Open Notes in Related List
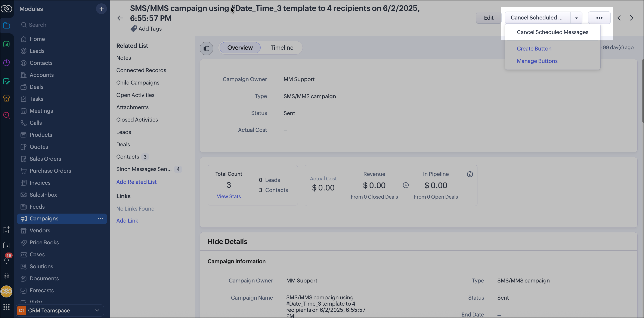This screenshot has width=644, height=318. click(x=124, y=58)
